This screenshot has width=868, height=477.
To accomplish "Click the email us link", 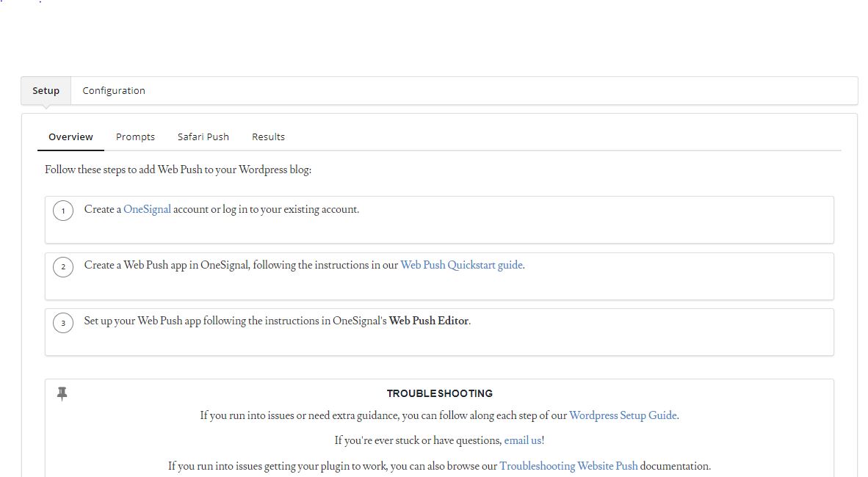I will coord(523,440).
